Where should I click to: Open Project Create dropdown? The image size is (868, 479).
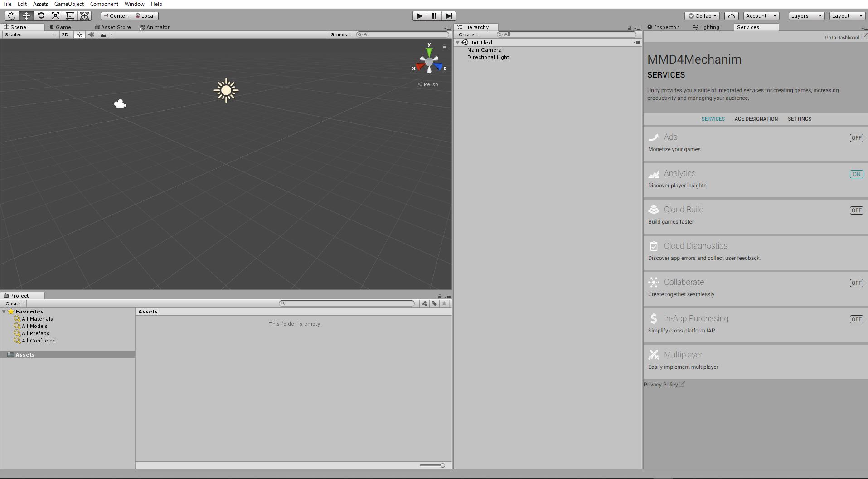tap(15, 303)
